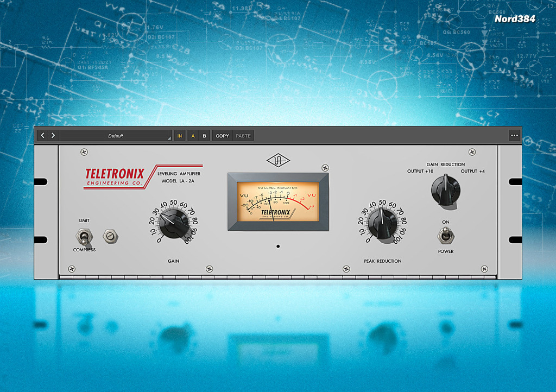This screenshot has height=392, width=556.
Task: Select preset slot A
Action: pyautogui.click(x=193, y=136)
